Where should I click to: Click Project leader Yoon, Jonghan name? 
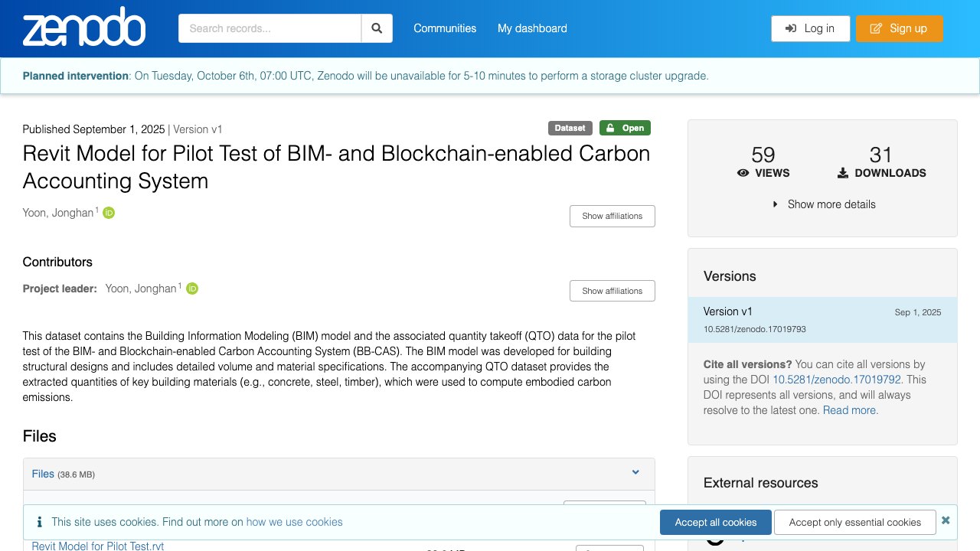coord(141,289)
